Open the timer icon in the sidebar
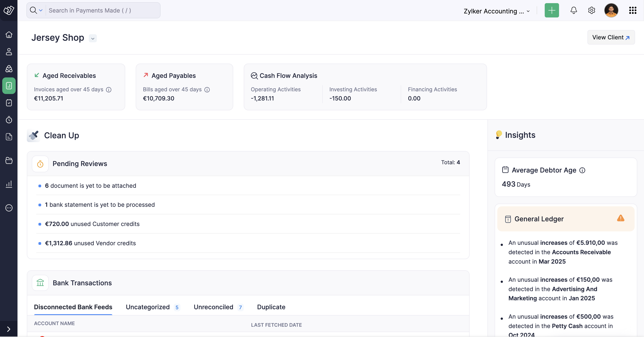The image size is (644, 337). [x=9, y=119]
